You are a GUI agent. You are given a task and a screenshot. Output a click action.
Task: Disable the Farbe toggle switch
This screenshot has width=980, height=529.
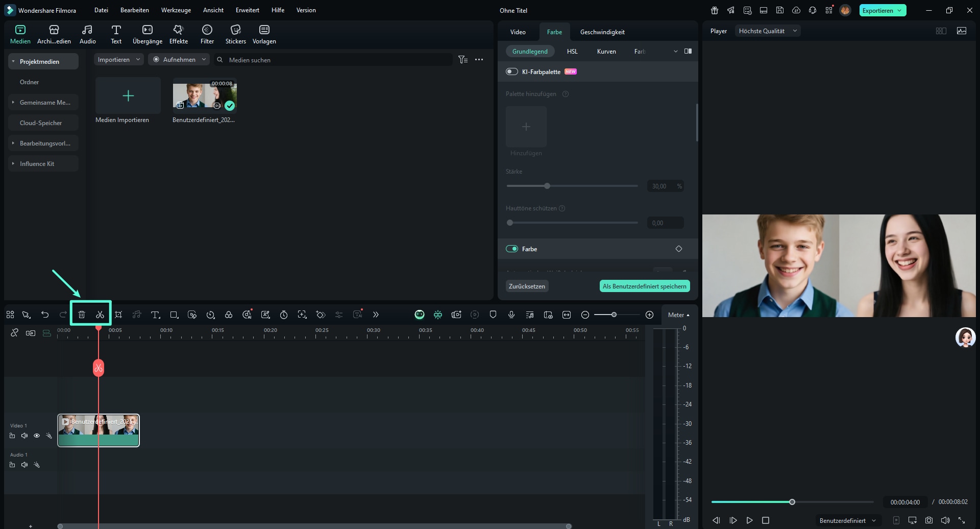click(511, 249)
